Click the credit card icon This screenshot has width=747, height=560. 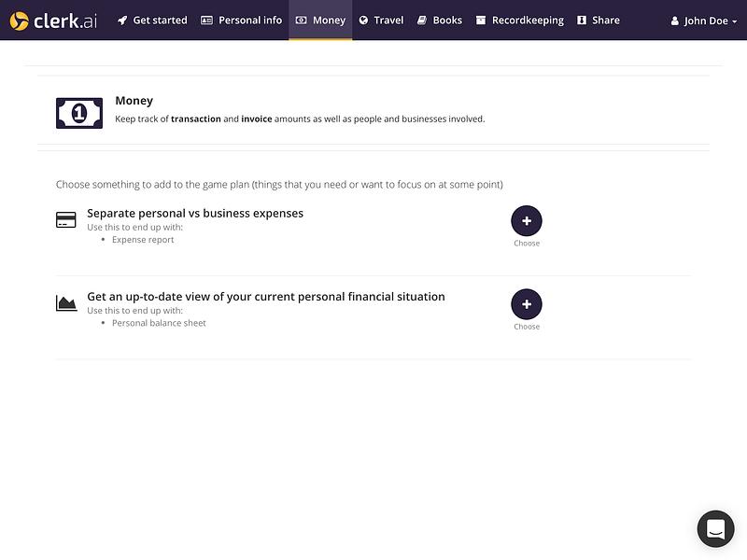coord(65,220)
